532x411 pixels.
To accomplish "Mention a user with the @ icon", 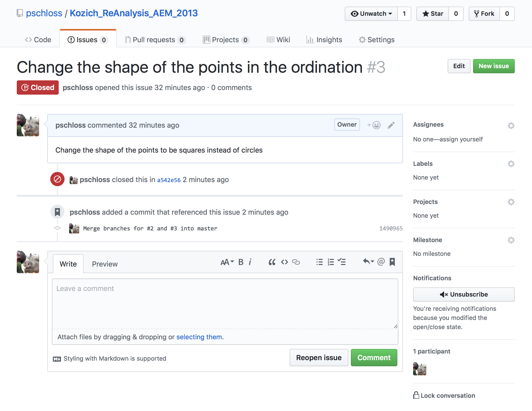I will [381, 262].
